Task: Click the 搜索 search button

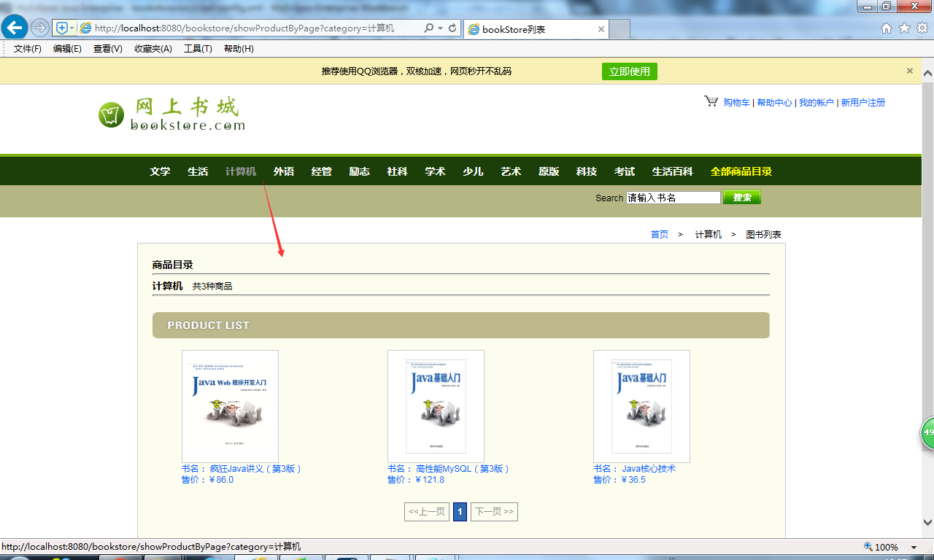Action: click(x=742, y=197)
